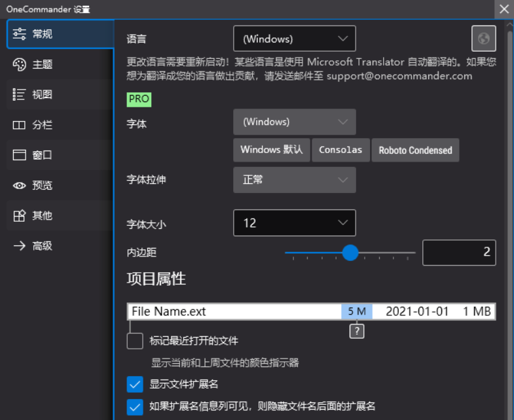Click the eye icon beside 预览
Screen dimensions: 514x420
[x=20, y=186]
